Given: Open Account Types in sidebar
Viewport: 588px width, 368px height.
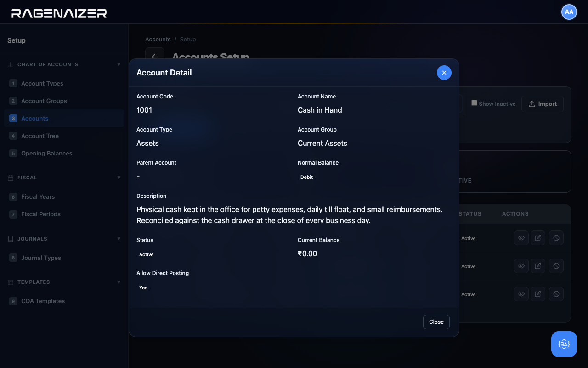Looking at the screenshot, I should 64,83.
